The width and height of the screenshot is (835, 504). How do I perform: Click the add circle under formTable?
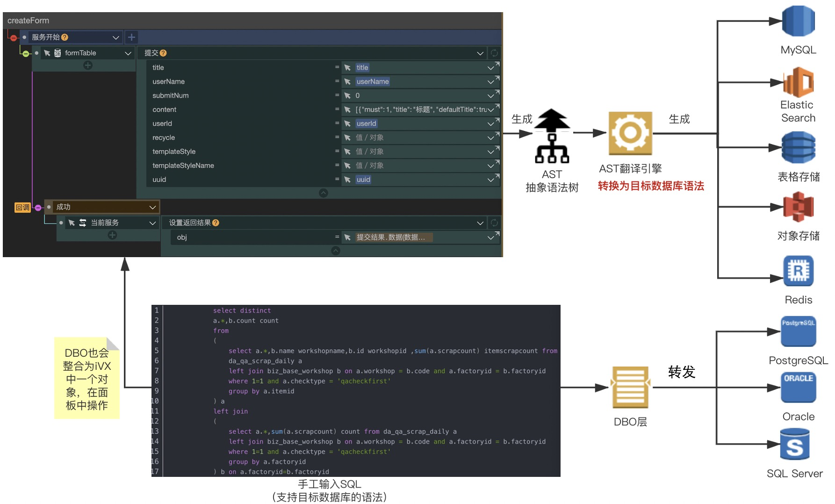[x=88, y=65]
